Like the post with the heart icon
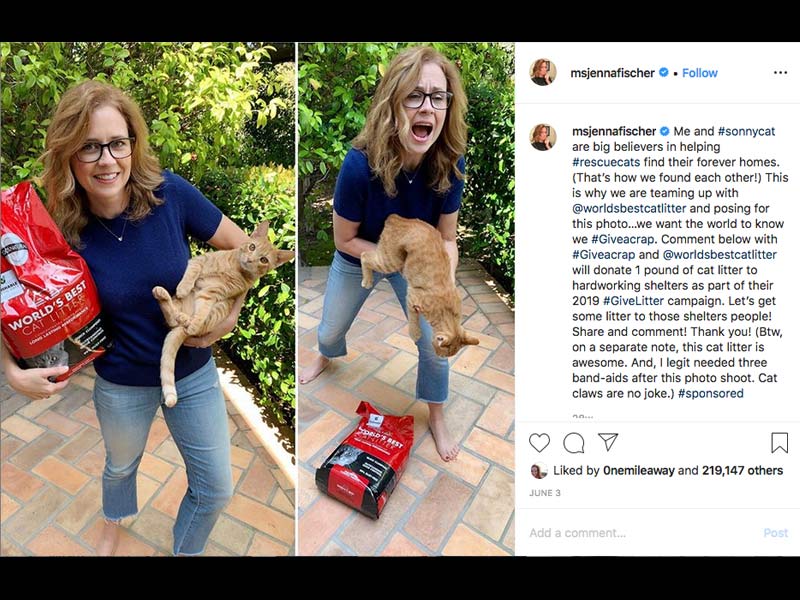 click(x=539, y=443)
